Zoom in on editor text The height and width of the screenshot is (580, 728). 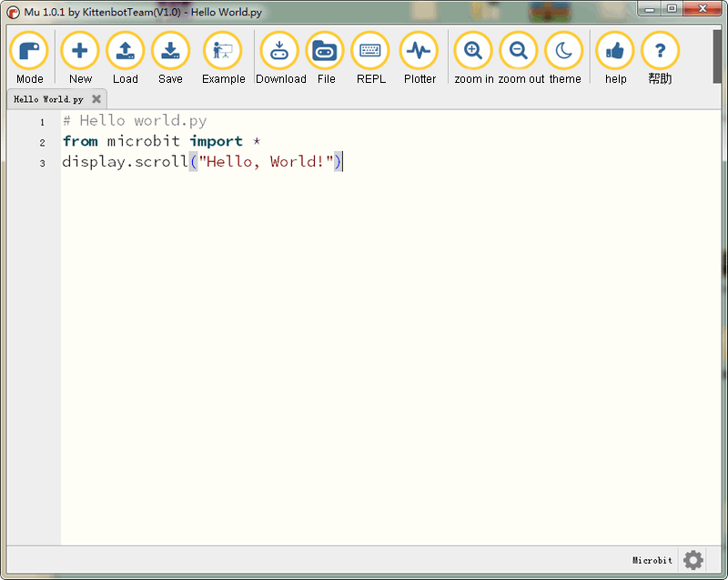pos(473,52)
